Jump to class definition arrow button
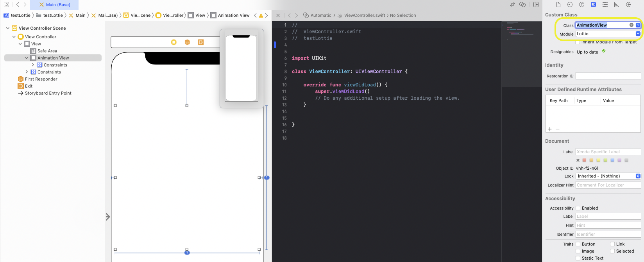This screenshot has width=644, height=262. [x=631, y=25]
